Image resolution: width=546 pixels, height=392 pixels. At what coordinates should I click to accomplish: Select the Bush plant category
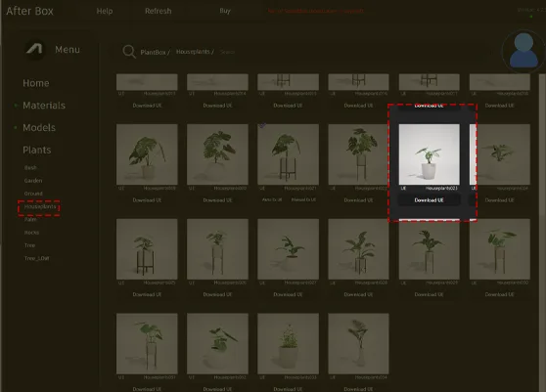coord(30,168)
